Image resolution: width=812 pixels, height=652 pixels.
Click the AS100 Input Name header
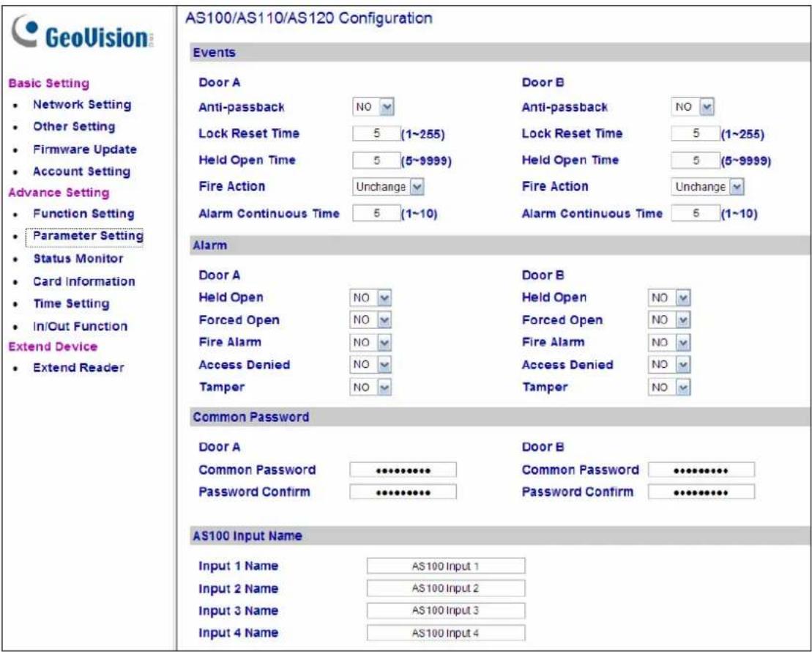pyautogui.click(x=500, y=536)
